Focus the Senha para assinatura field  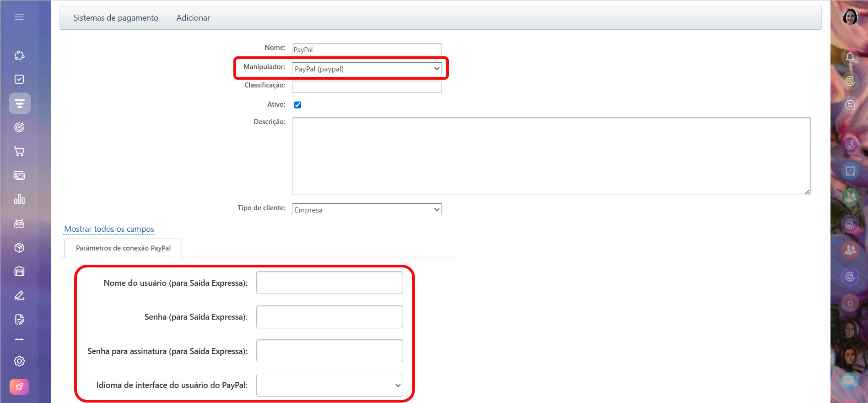[329, 351]
